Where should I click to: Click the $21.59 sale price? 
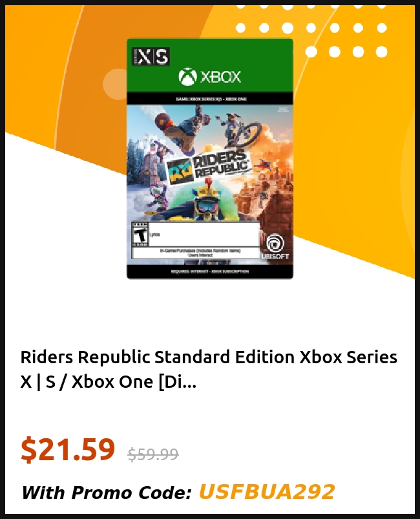[68, 449]
